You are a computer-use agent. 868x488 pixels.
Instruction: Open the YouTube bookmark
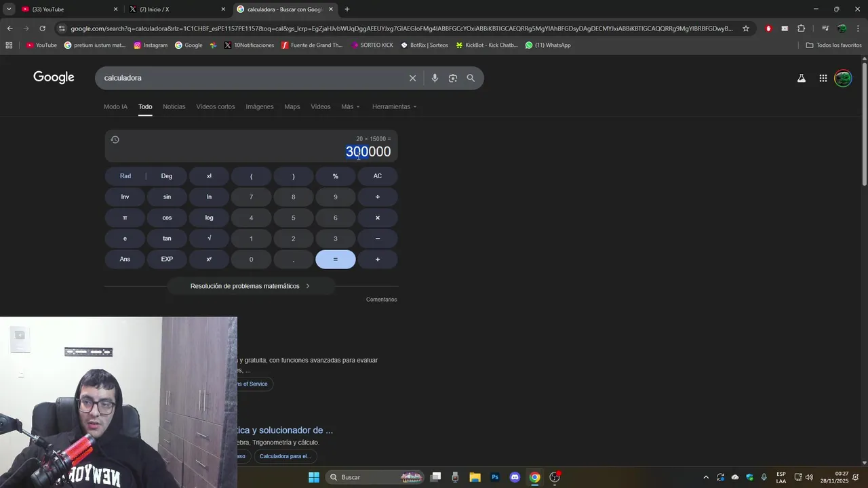point(41,45)
